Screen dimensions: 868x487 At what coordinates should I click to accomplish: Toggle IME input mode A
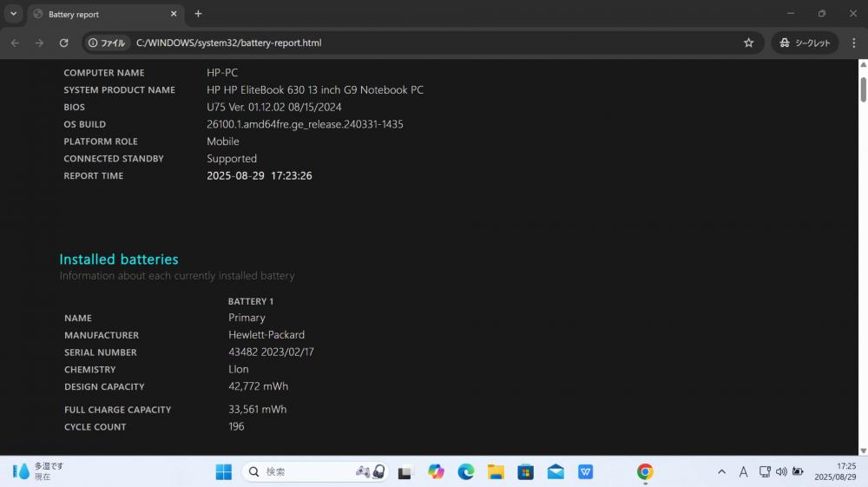(743, 471)
